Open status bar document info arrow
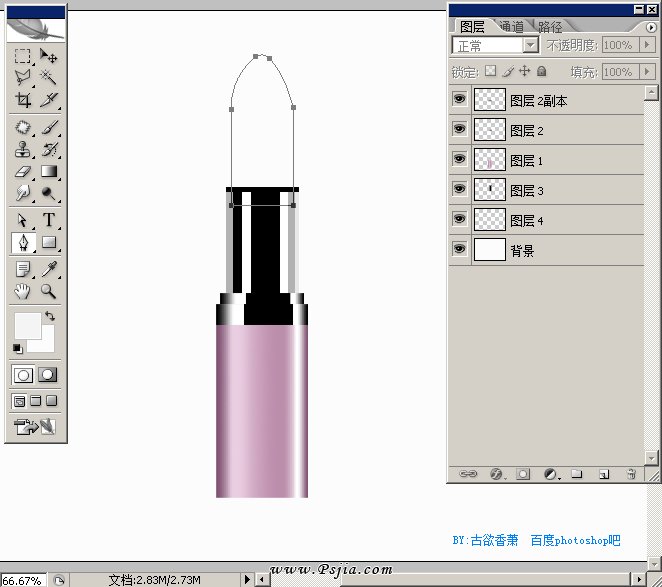 (247, 579)
